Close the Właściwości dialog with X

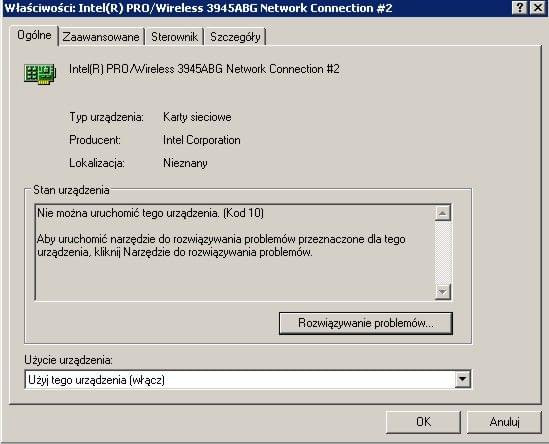(x=537, y=7)
